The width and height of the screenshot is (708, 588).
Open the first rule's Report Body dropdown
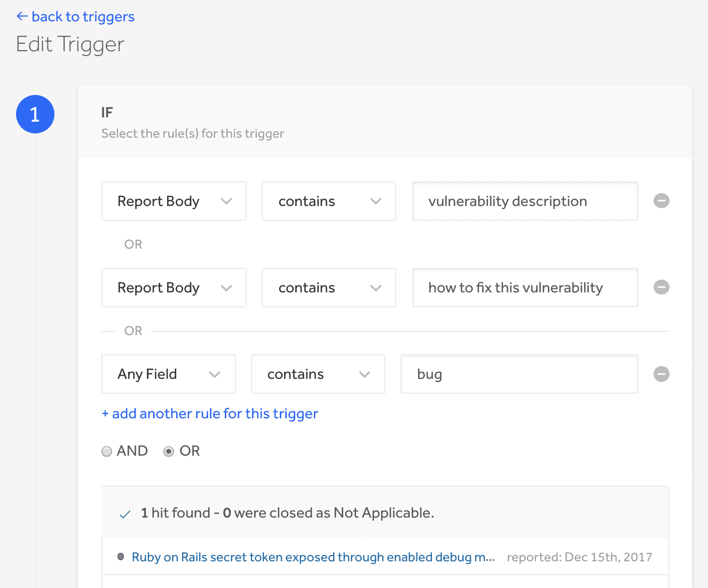click(174, 201)
